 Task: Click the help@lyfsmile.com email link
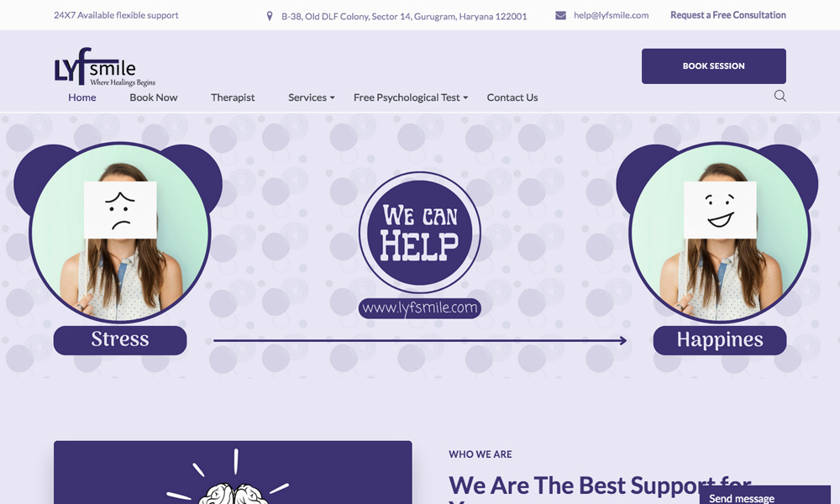(611, 15)
